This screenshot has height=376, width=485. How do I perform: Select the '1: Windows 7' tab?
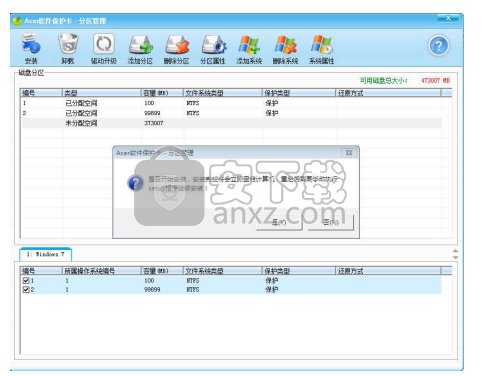(x=45, y=254)
